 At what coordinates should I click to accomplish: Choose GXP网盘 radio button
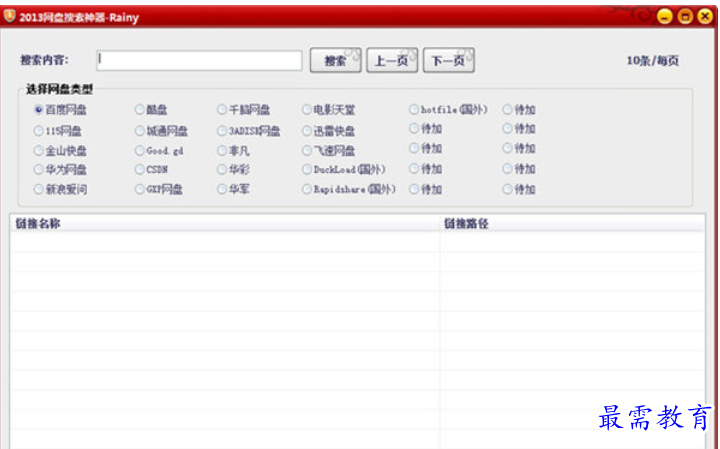point(159,189)
